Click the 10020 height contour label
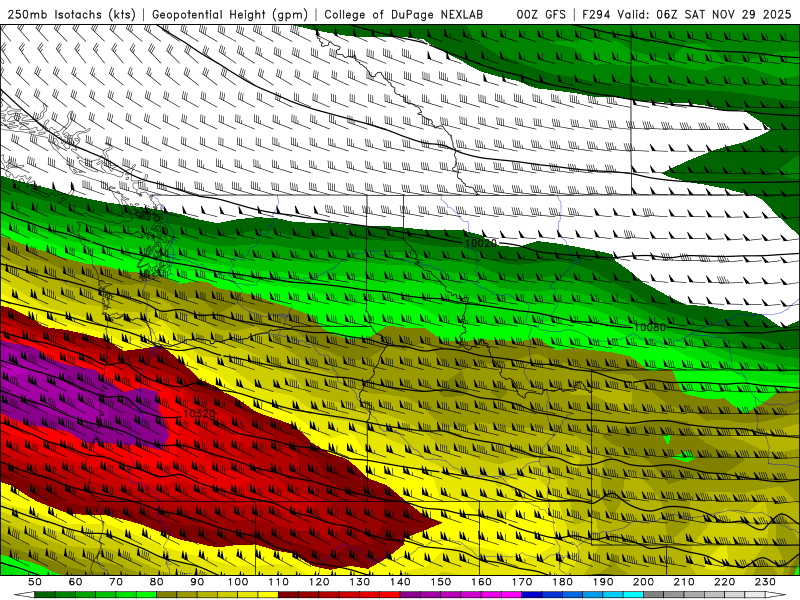Image resolution: width=800 pixels, height=600 pixels. [480, 243]
